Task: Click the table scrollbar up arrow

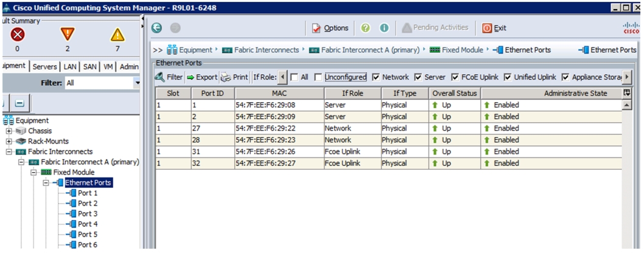Action: (x=627, y=105)
